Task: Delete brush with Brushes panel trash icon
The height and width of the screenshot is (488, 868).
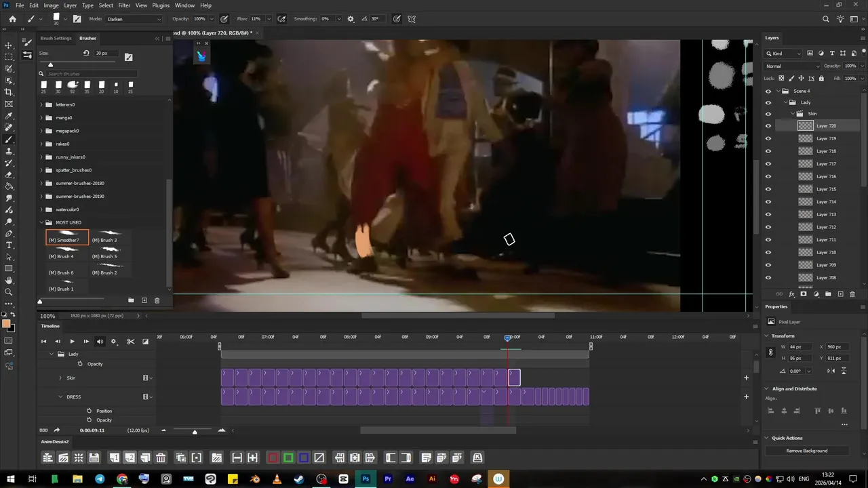Action: coord(157,300)
